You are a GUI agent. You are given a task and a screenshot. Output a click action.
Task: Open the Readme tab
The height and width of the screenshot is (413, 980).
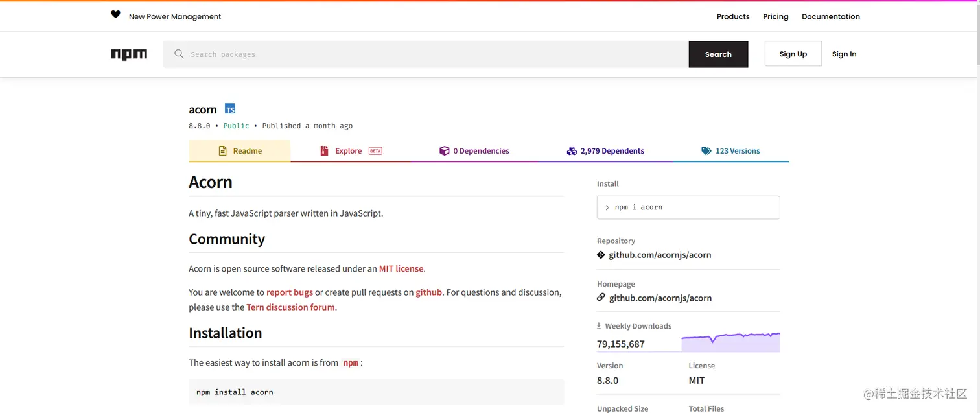(x=240, y=151)
